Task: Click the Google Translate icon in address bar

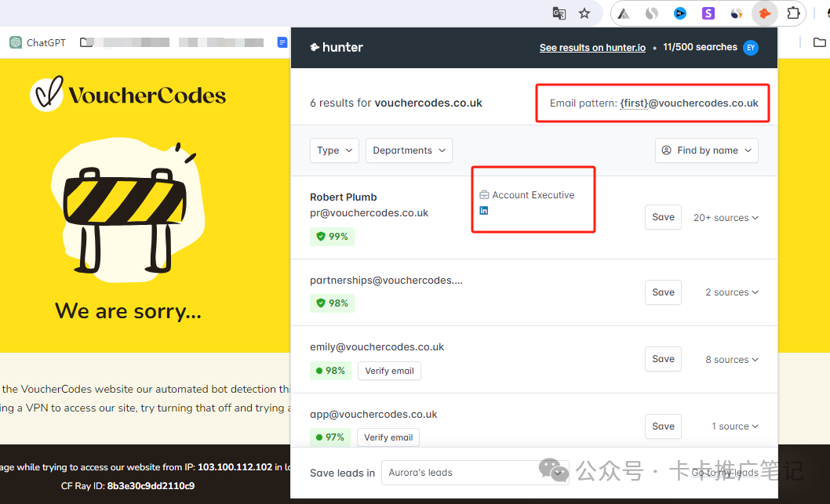Action: [x=559, y=14]
